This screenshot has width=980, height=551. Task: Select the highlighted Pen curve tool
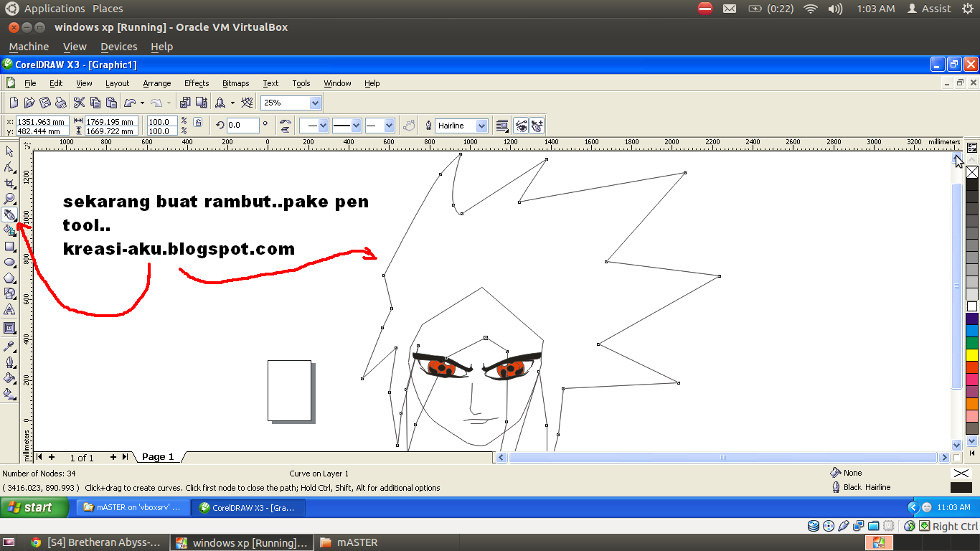tap(9, 215)
